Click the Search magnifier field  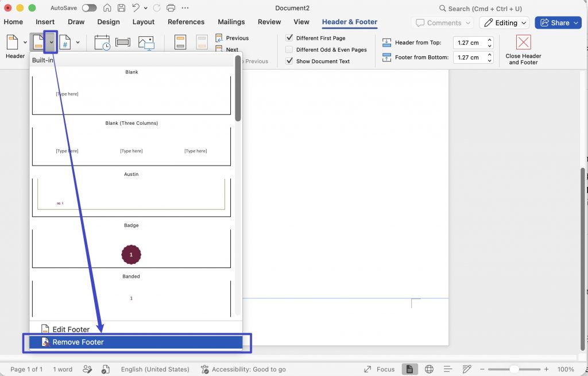481,8
